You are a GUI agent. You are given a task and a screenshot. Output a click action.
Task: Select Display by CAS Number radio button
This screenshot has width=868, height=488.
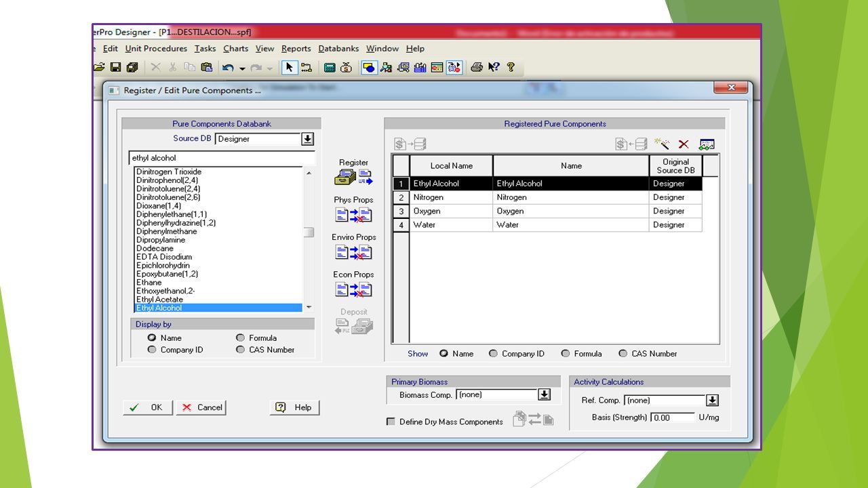pos(240,350)
